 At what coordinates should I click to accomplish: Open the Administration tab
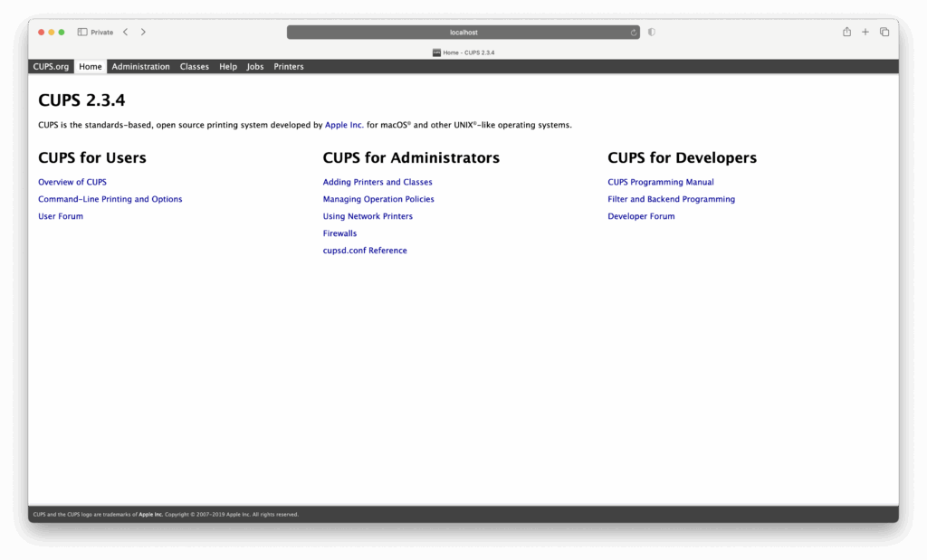click(140, 67)
